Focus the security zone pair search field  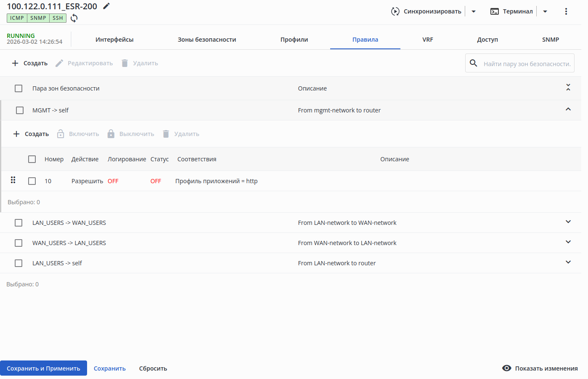pos(527,64)
